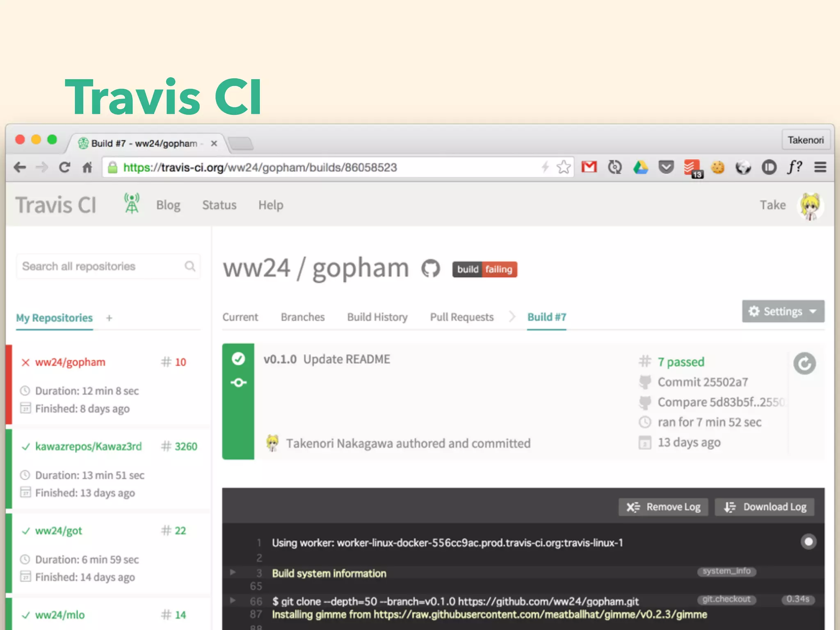The width and height of the screenshot is (840, 630).
Task: Reload the page with the refresh icon
Action: click(x=64, y=167)
